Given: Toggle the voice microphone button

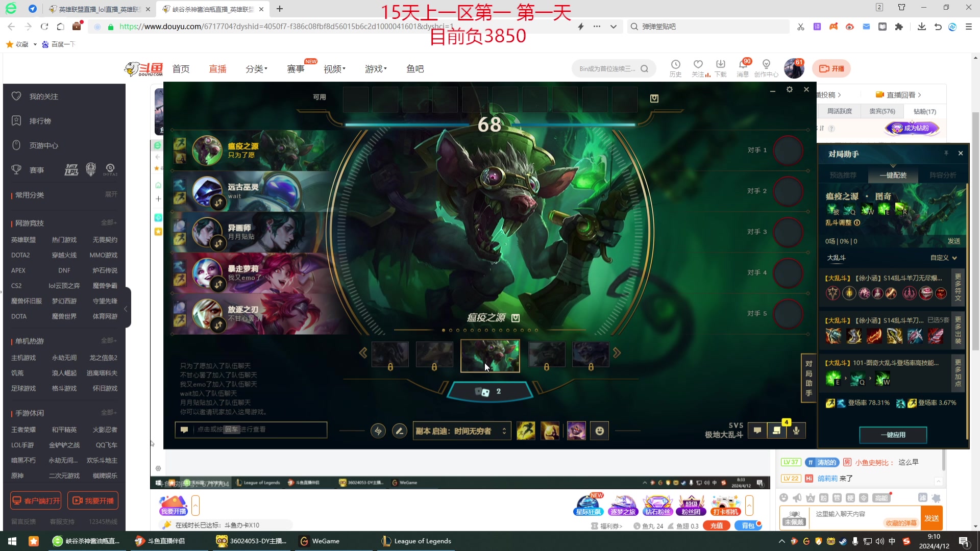Looking at the screenshot, I should (x=796, y=431).
